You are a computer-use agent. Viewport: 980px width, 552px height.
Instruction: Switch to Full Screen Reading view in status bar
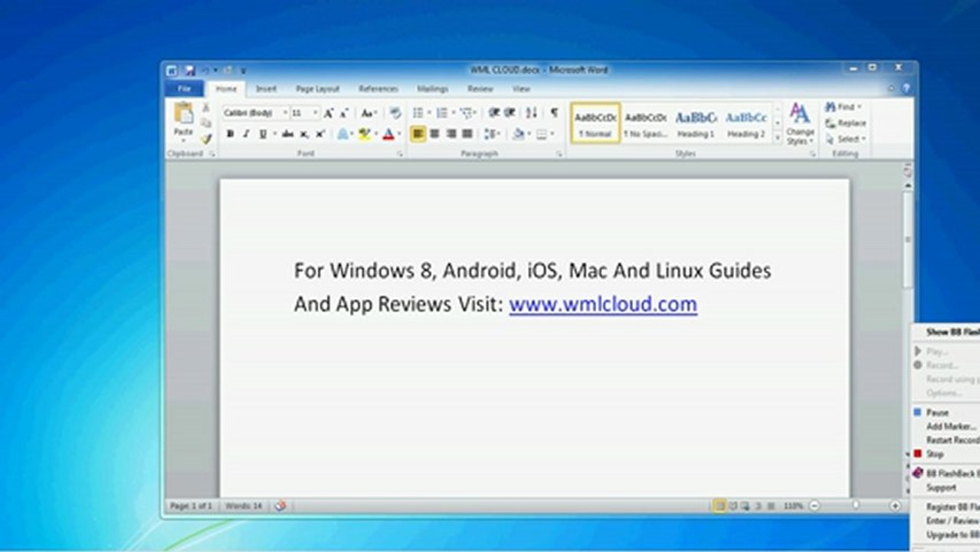(x=733, y=506)
